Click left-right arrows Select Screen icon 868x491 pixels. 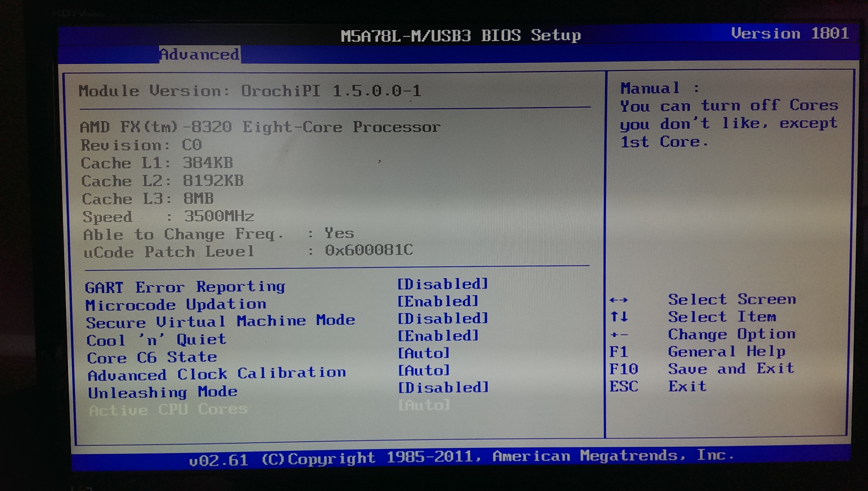click(619, 300)
